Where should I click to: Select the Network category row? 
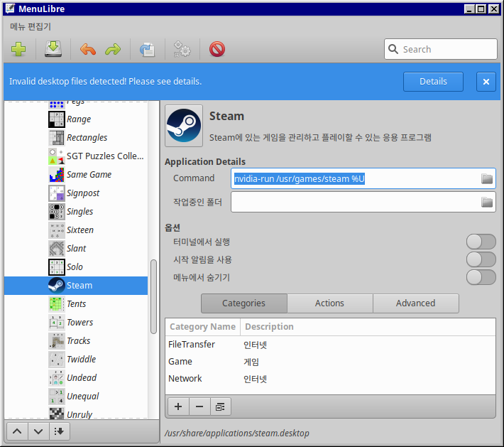point(330,379)
